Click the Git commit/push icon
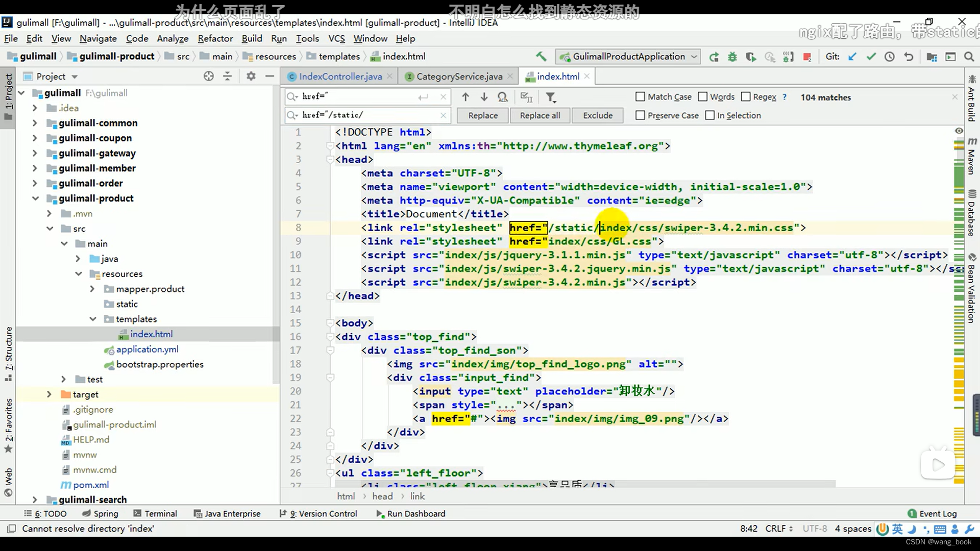Image resolution: width=980 pixels, height=551 pixels. [871, 57]
